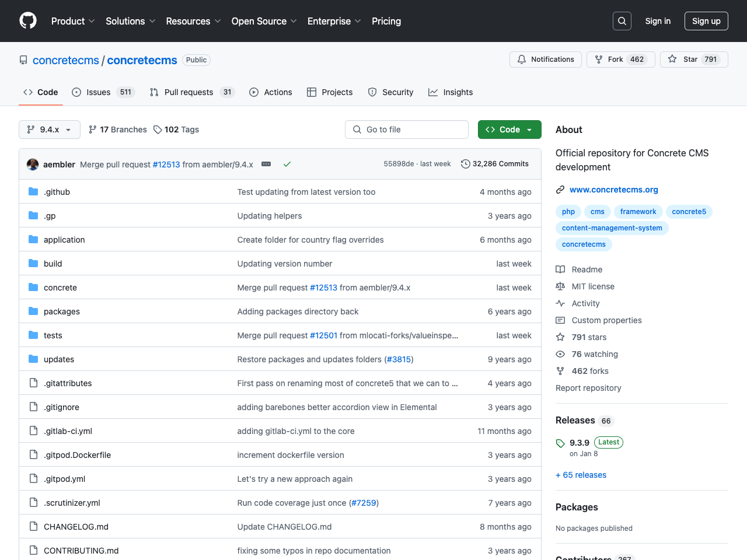This screenshot has height=560, width=747.
Task: Open the green Code dropdown button
Action: pyautogui.click(x=509, y=129)
